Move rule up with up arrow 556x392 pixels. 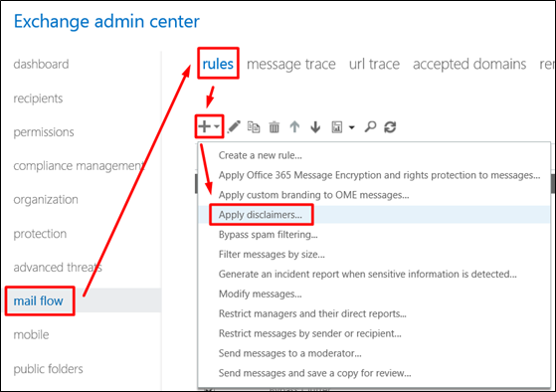point(294,126)
